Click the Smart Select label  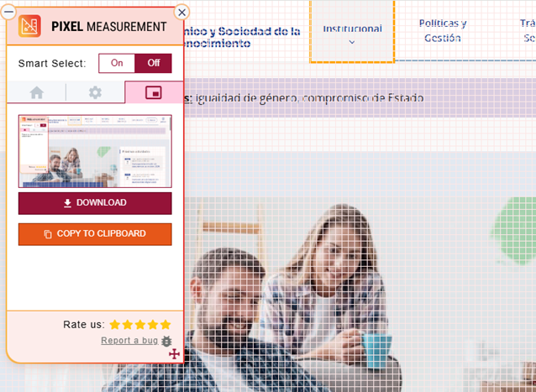tap(52, 64)
